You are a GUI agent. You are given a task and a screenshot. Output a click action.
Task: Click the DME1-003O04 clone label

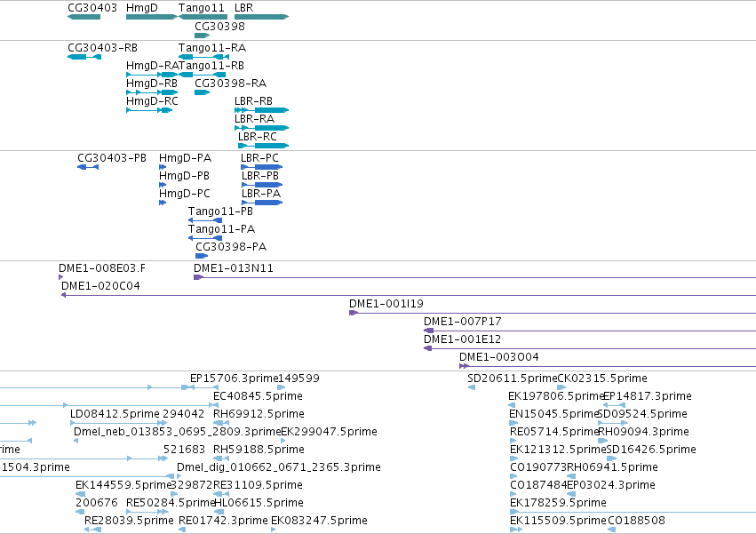click(x=499, y=357)
